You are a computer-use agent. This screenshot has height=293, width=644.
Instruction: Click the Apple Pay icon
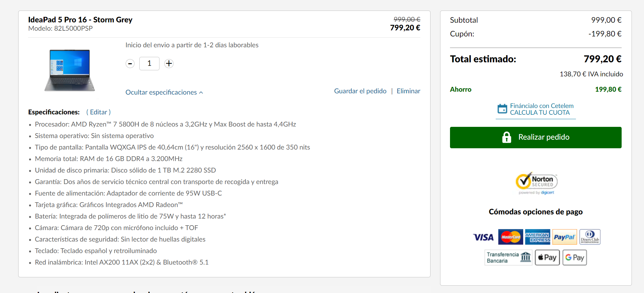(x=547, y=258)
